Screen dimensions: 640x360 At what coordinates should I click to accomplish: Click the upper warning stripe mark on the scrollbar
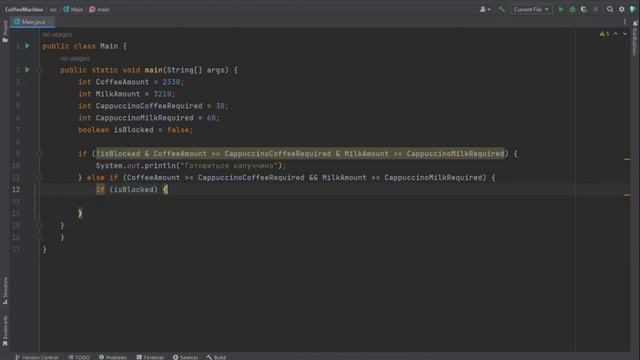tap(627, 159)
